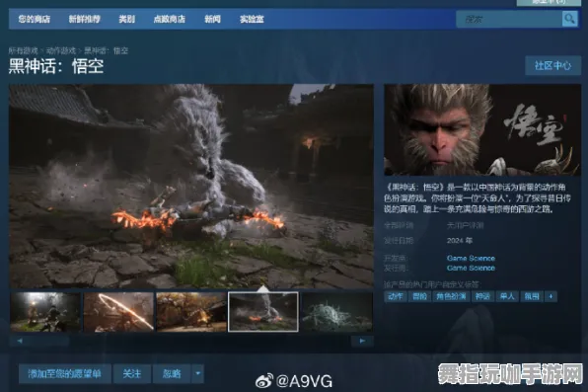Viewport: 588px width, 392px height.
Task: Select first thumbnail with two fighters in forest
Action: coord(45,312)
